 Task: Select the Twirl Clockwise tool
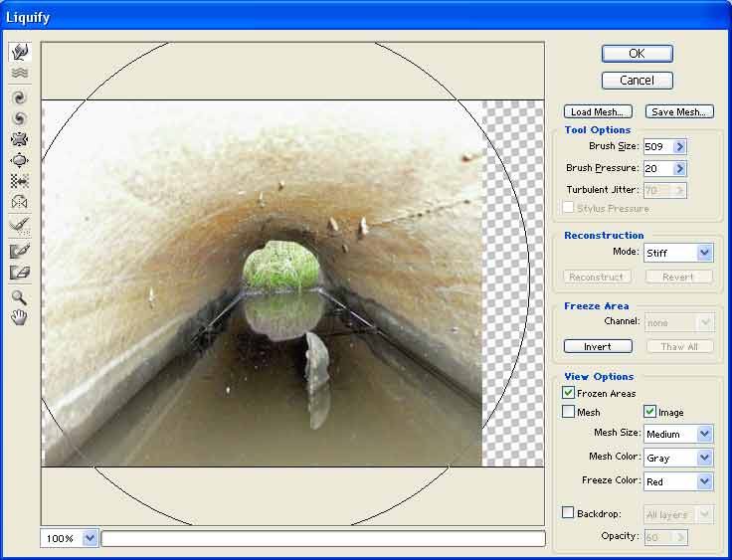(19, 97)
